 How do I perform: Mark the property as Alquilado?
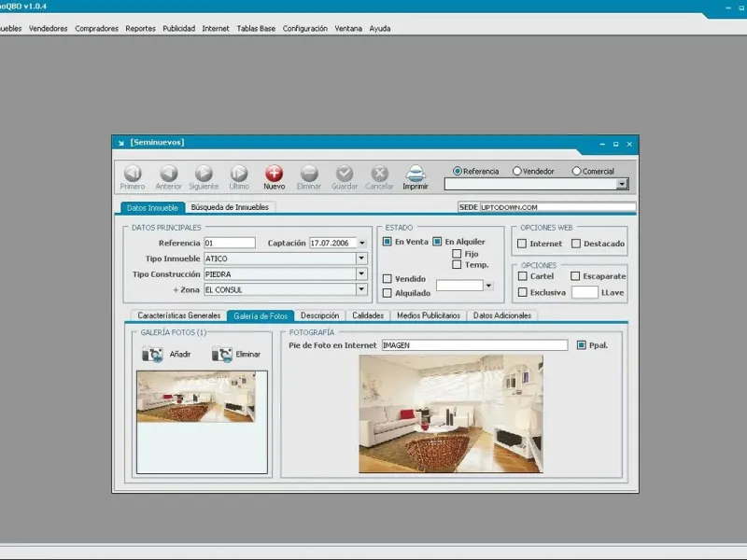click(x=388, y=293)
